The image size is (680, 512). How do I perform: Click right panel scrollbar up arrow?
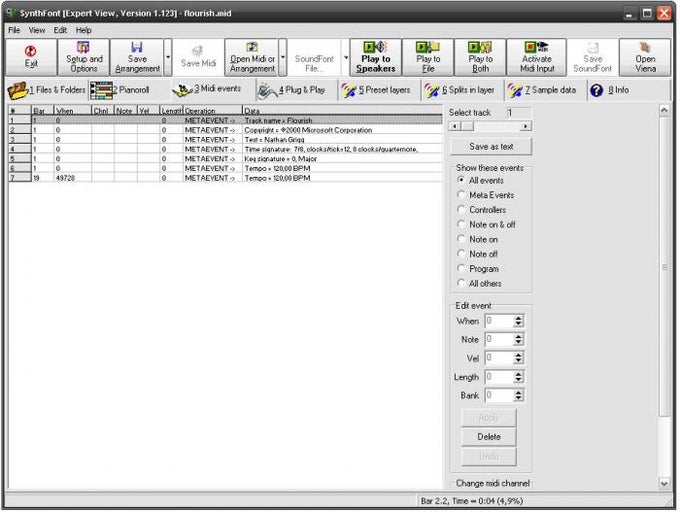click(x=664, y=111)
